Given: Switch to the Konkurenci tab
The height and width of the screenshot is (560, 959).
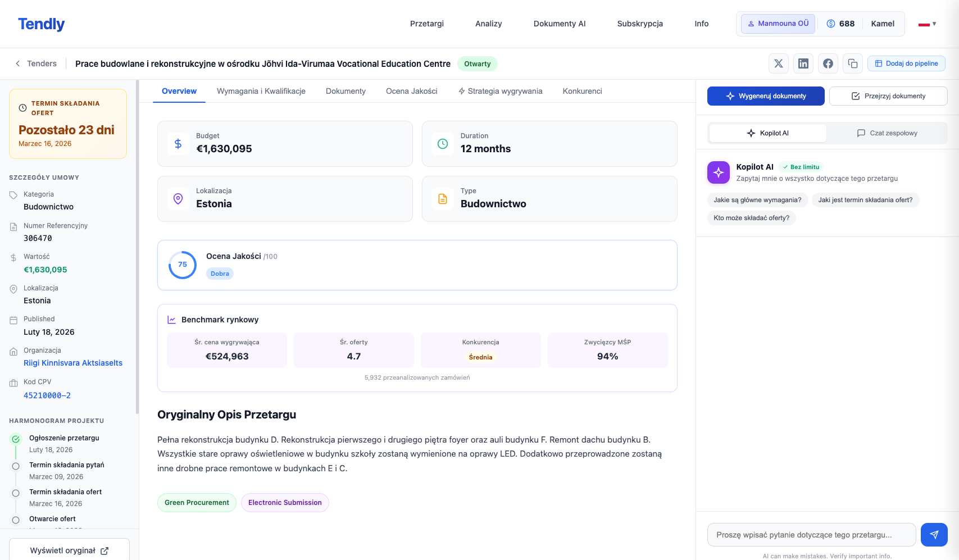Looking at the screenshot, I should click(582, 91).
